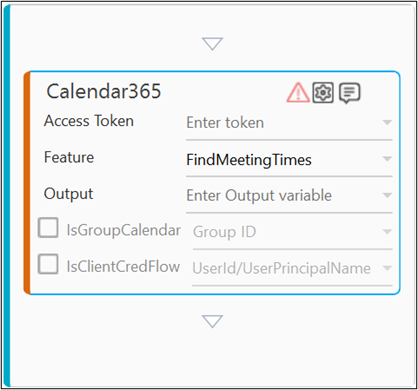Click the IsClientCredFlow label text
Image resolution: width=418 pixels, height=390 pixels.
[x=123, y=267]
